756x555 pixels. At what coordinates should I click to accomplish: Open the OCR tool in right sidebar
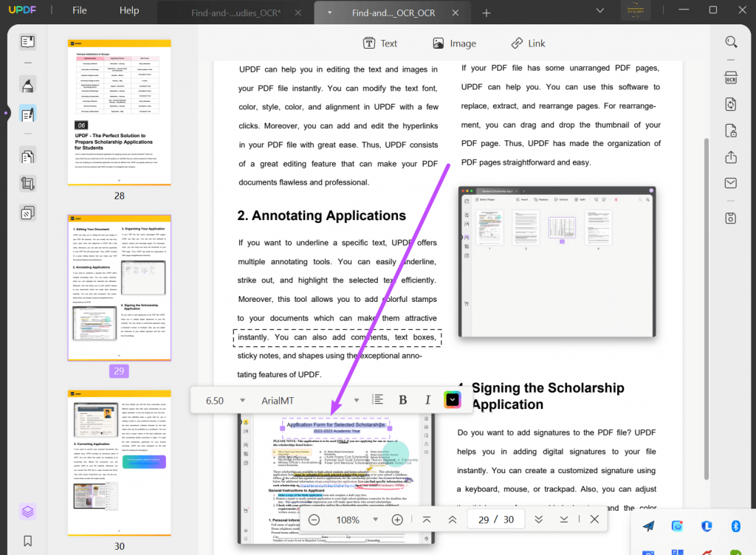pos(731,77)
